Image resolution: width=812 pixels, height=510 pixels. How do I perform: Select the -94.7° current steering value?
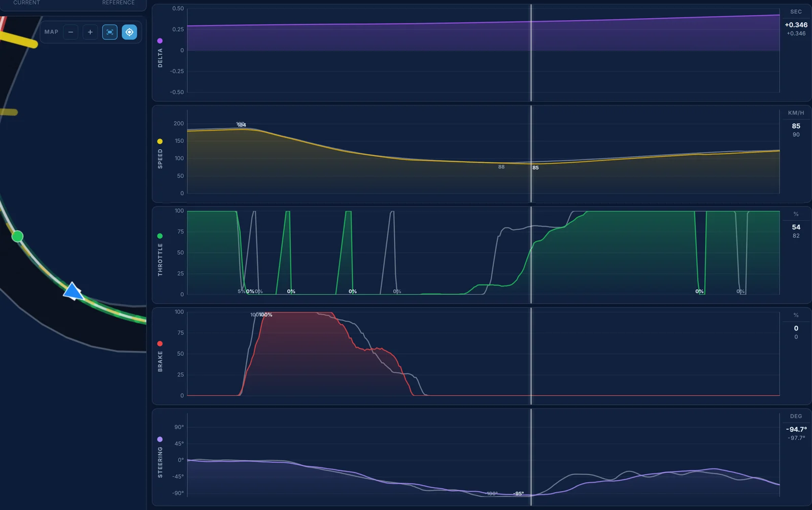pos(796,429)
